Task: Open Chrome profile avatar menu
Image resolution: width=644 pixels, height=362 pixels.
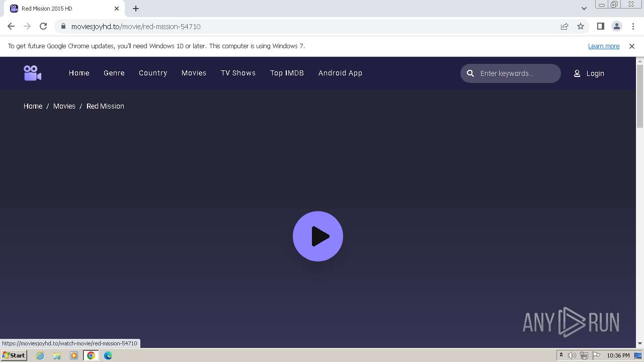Action: 617,26
